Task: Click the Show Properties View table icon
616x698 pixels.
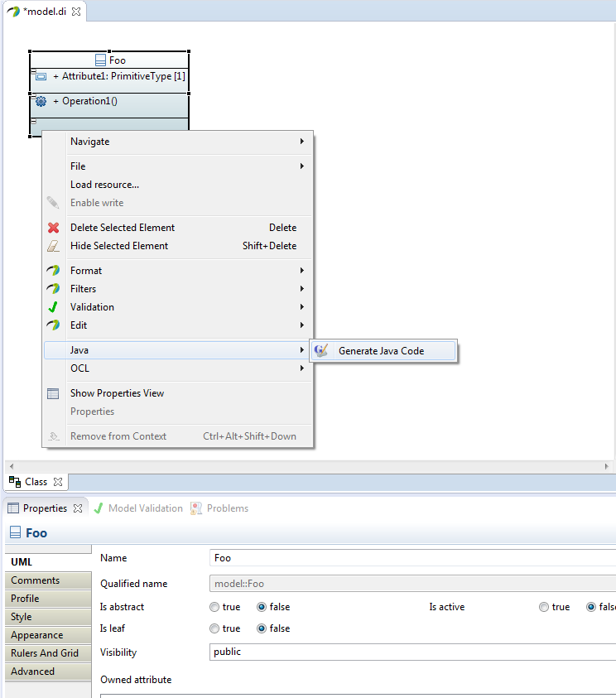Action: pos(53,393)
